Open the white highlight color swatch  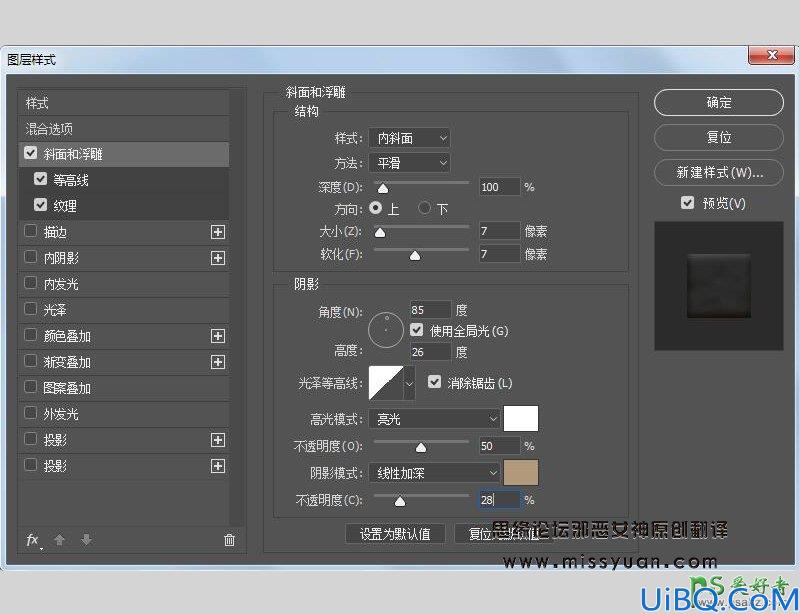(x=521, y=419)
